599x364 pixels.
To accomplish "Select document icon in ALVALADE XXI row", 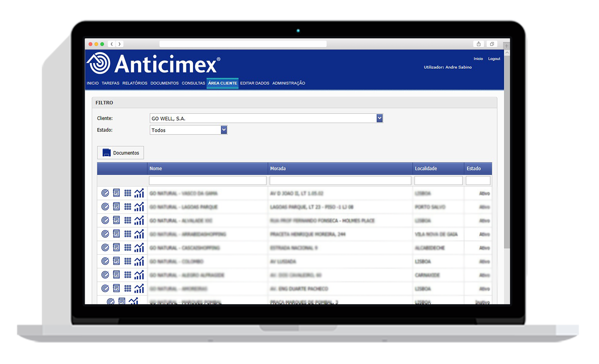I will point(117,220).
